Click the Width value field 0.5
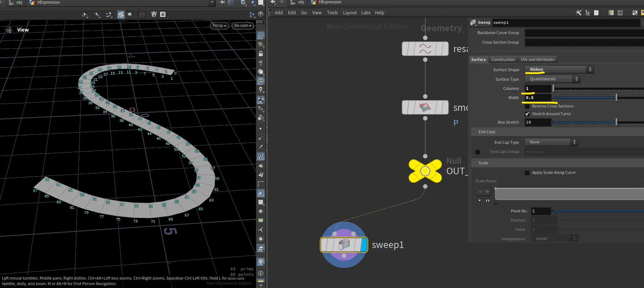 tap(538, 98)
